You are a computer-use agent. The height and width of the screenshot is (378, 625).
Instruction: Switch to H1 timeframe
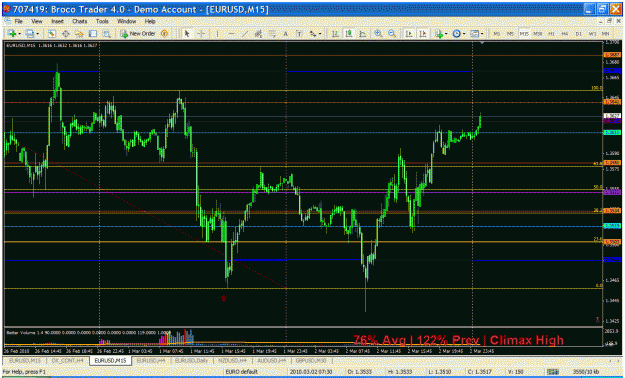[x=551, y=34]
